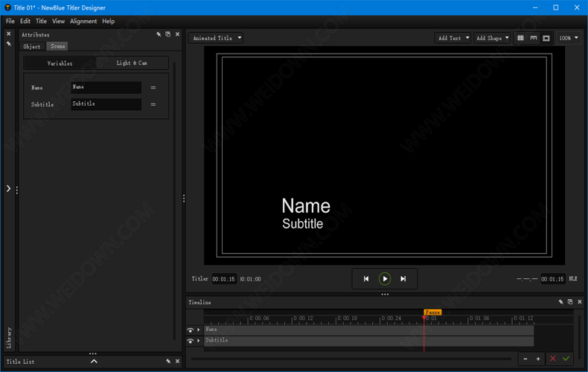Close the Timeline panel
Viewport: 588px width, 372px height.
point(580,302)
